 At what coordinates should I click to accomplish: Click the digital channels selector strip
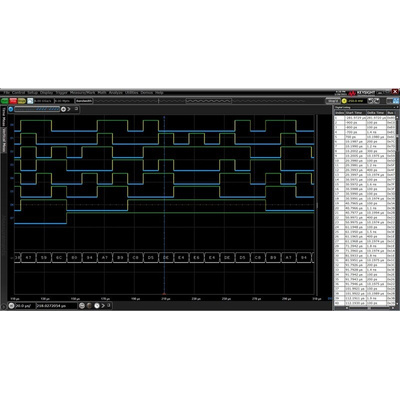pyautogui.click(x=37, y=109)
